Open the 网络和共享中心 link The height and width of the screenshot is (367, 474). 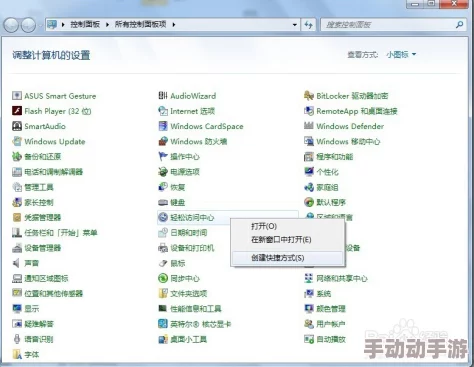pos(342,278)
